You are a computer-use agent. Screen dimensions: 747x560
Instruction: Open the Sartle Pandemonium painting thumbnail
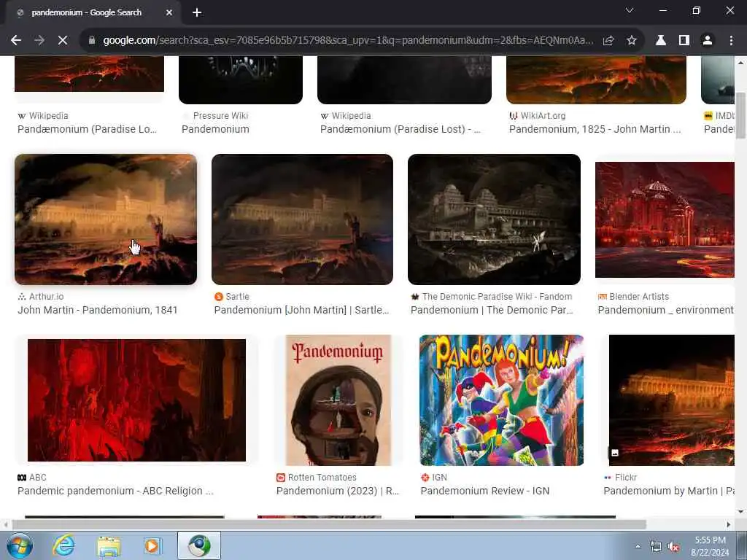pos(302,219)
